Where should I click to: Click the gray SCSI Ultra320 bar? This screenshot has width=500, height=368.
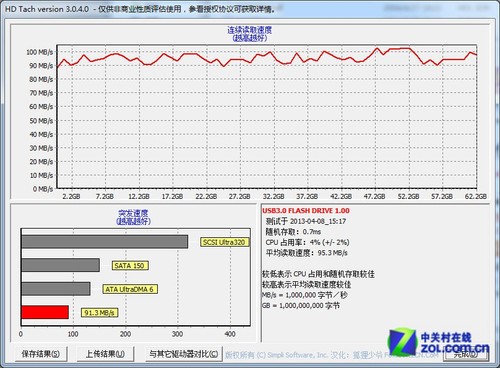(105, 242)
